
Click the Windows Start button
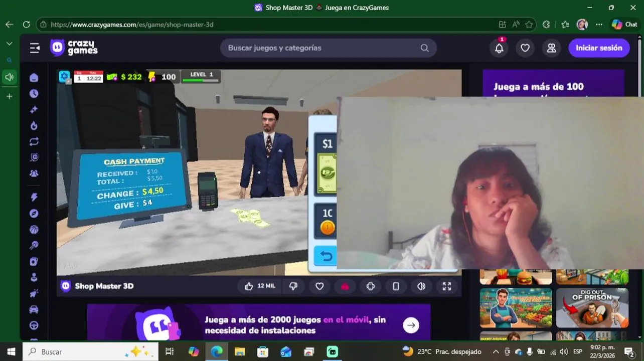[x=11, y=352]
